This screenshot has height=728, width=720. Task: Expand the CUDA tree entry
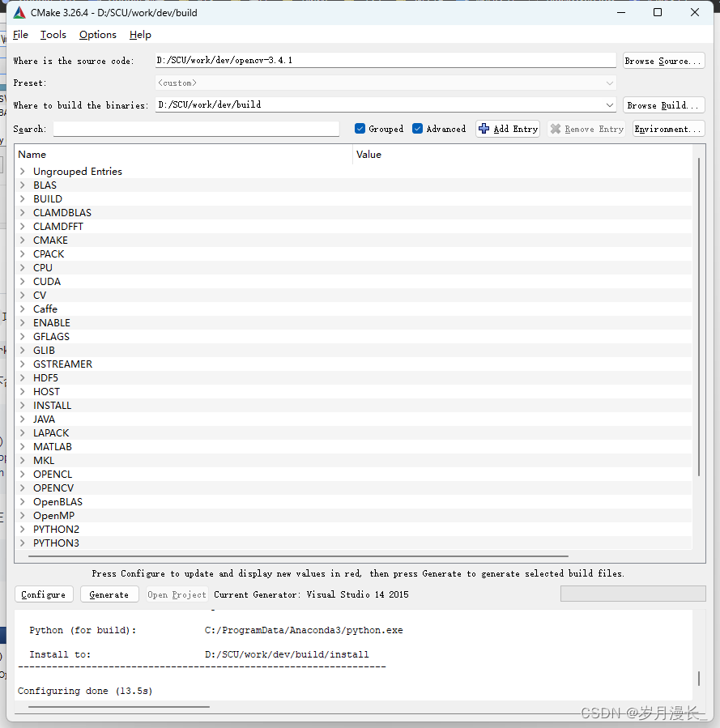click(x=22, y=281)
